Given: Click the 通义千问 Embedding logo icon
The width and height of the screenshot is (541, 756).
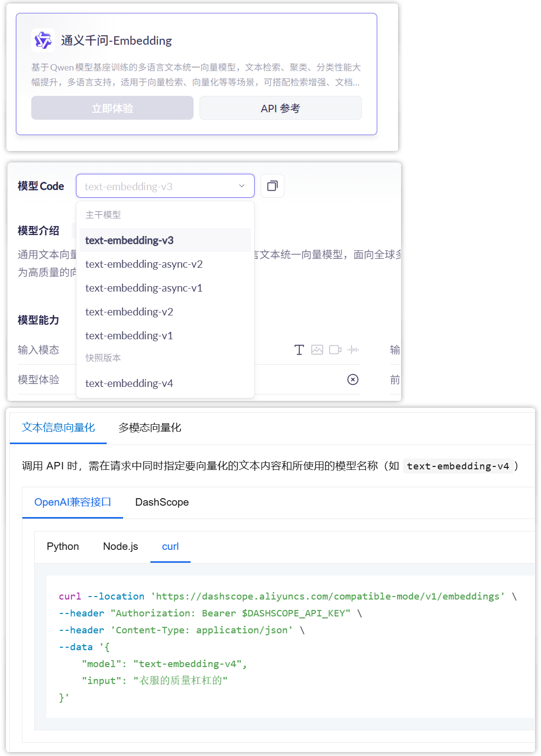Looking at the screenshot, I should coord(43,40).
